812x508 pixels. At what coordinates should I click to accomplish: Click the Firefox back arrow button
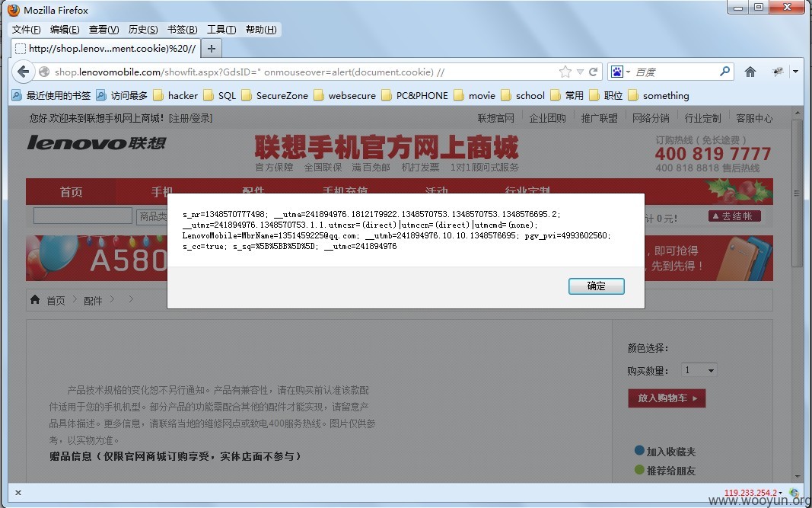pos(23,72)
